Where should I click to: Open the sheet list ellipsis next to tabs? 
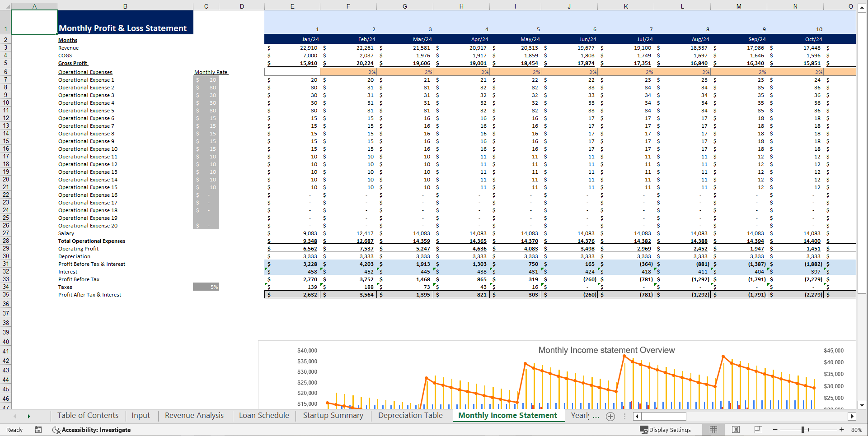pyautogui.click(x=625, y=417)
